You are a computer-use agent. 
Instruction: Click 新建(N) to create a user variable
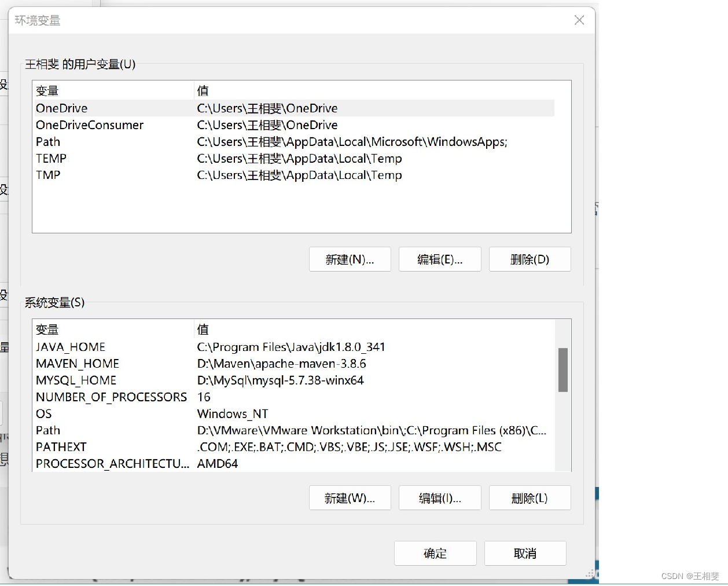tap(350, 259)
